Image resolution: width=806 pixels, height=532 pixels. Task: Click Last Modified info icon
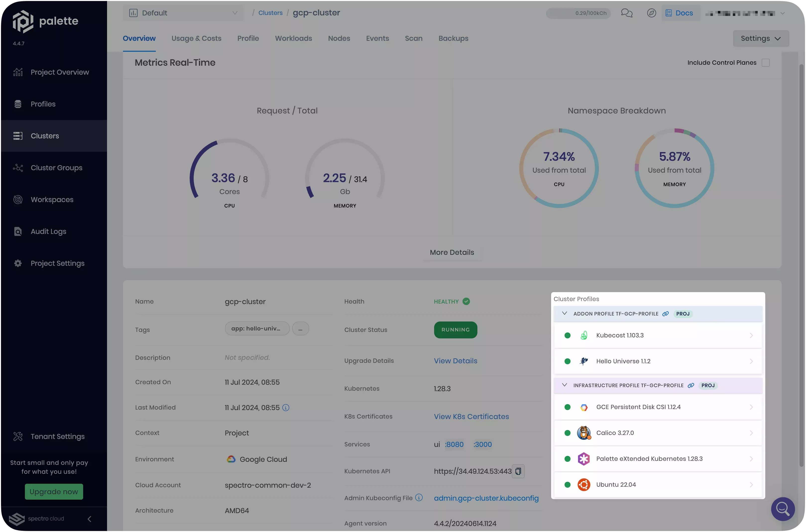[286, 408]
